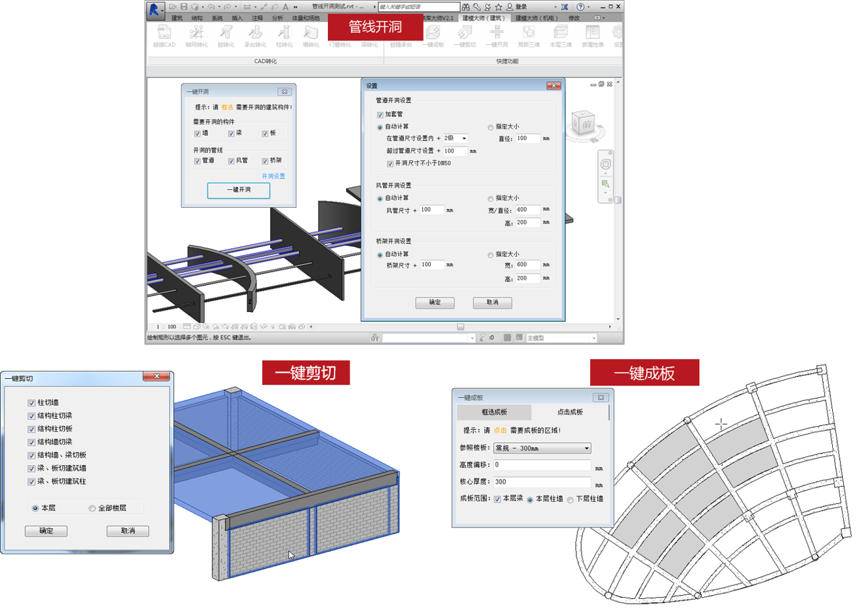Screen dimensions: 861x616
Task: Click the 承台转化 ribbon tool
Action: click(255, 36)
